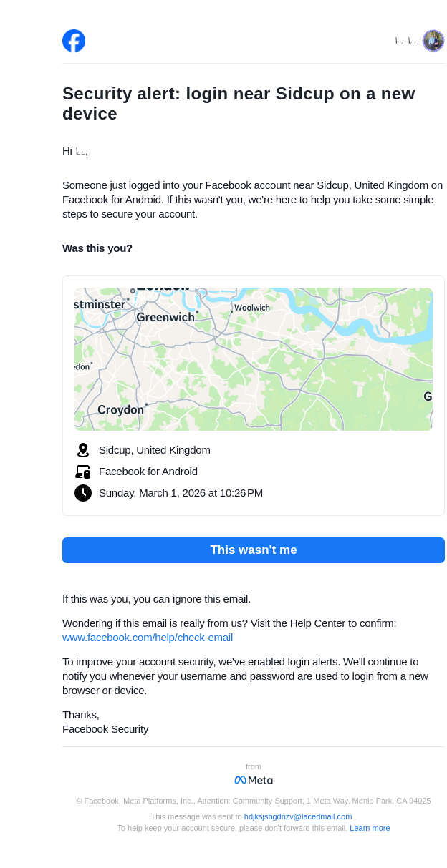The image size is (447, 868).
Task: Click the Facebook logo in the header
Action: point(74,41)
